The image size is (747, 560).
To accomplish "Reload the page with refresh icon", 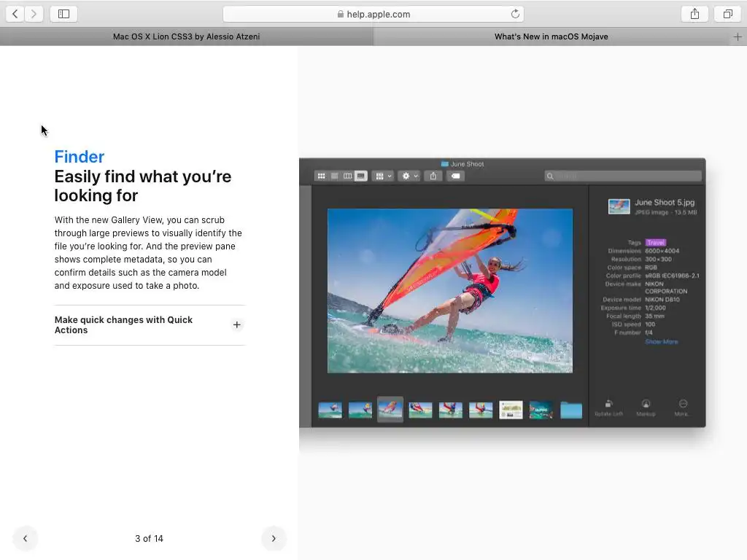I will (x=515, y=14).
